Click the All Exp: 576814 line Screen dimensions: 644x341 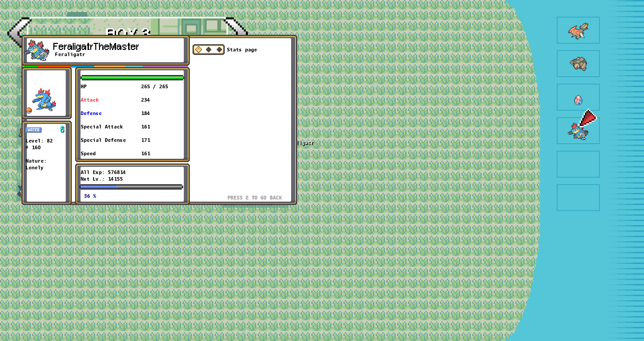(103, 172)
